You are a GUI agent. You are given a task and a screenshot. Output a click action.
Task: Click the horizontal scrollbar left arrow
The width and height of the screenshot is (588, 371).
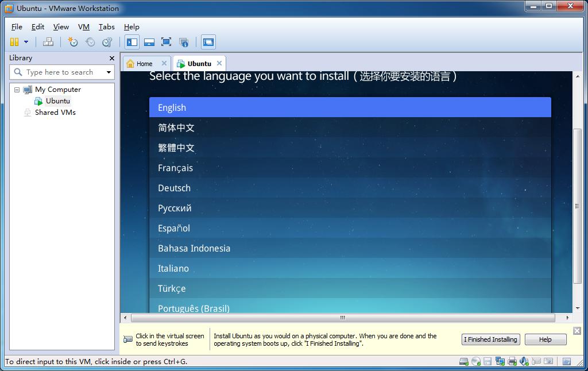[125, 318]
